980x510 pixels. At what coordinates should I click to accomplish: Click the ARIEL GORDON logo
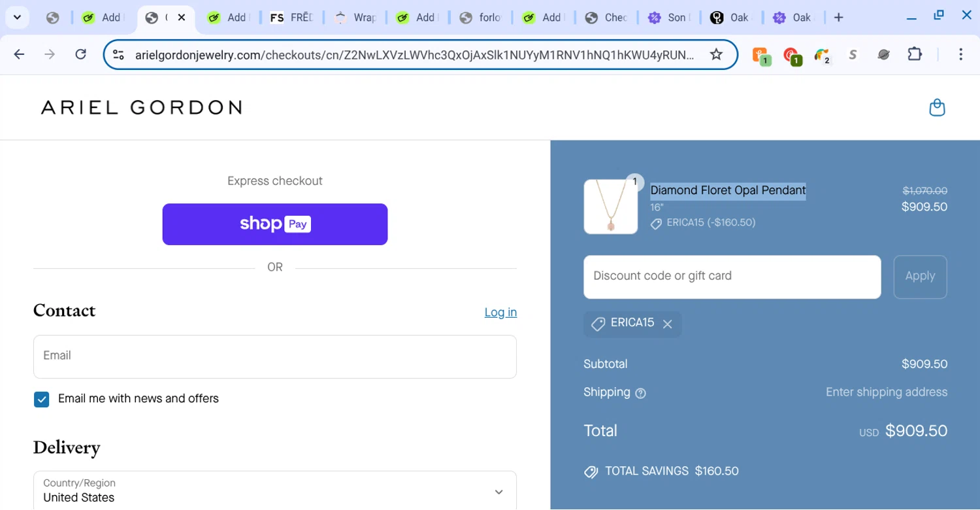coord(141,107)
